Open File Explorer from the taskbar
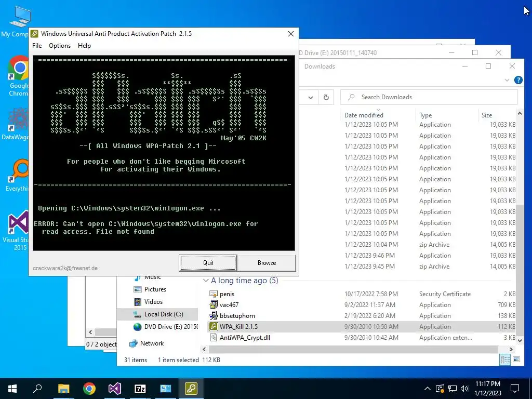Screen dimensions: 532x399 pos(63,389)
